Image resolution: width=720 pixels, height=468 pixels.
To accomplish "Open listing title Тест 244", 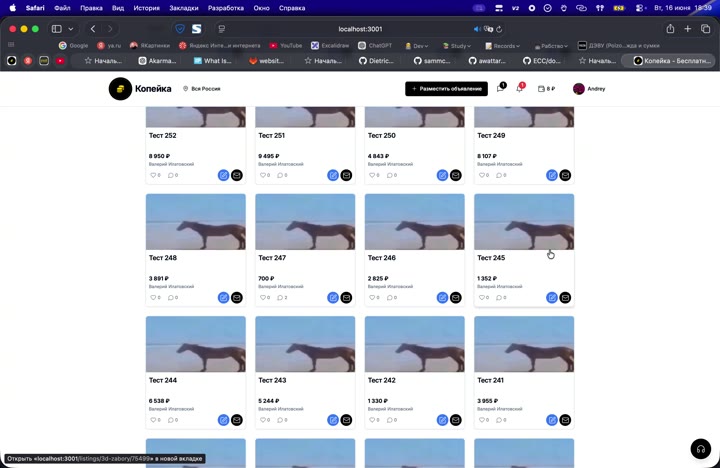I will [x=163, y=380].
